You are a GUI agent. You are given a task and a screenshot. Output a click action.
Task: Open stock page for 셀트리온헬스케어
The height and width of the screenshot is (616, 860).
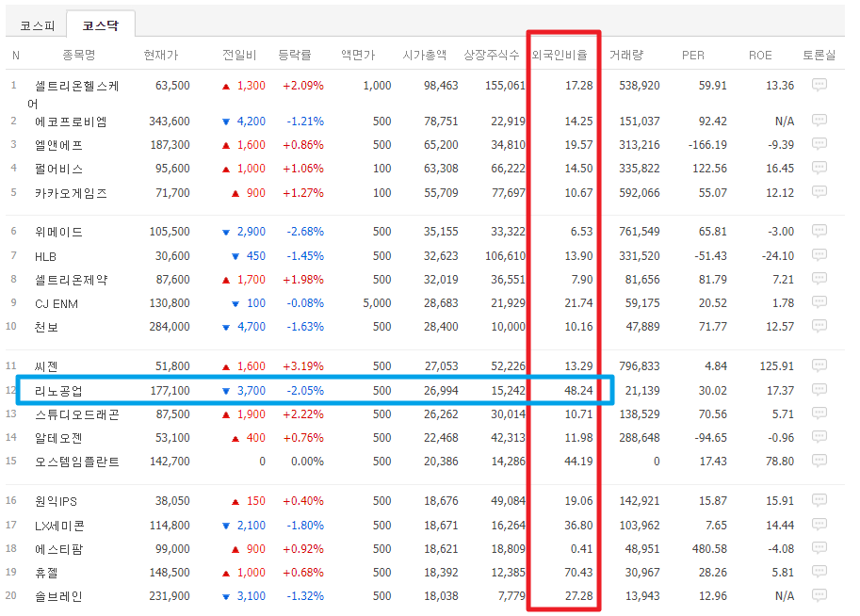73,94
